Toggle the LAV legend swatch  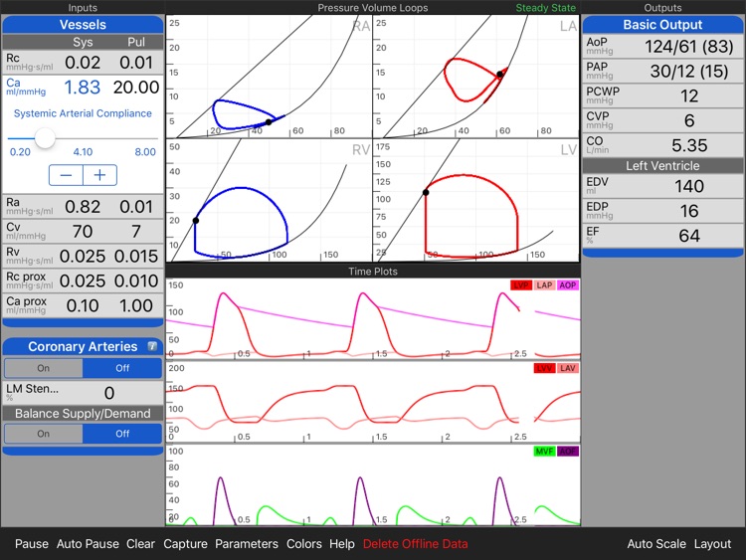pos(568,368)
